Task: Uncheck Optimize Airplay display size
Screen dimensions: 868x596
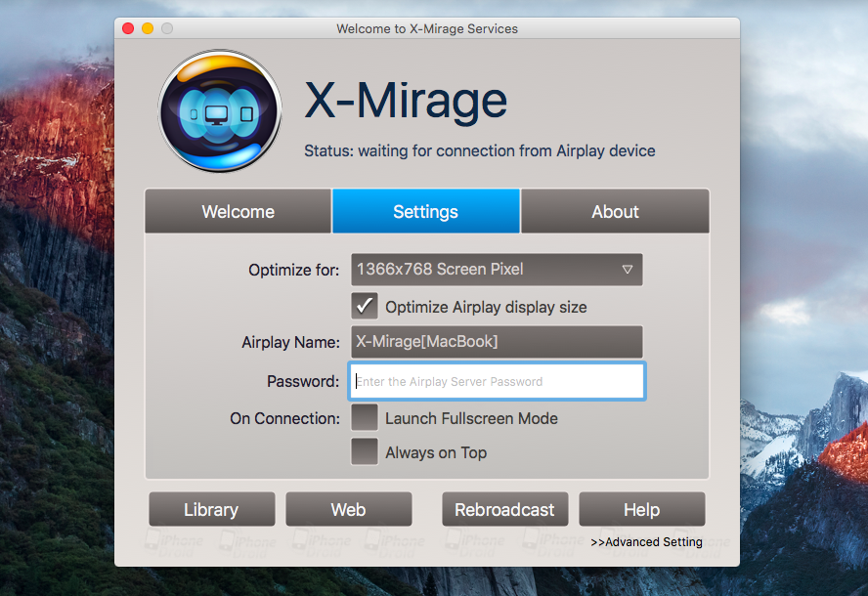Action: 365,306
